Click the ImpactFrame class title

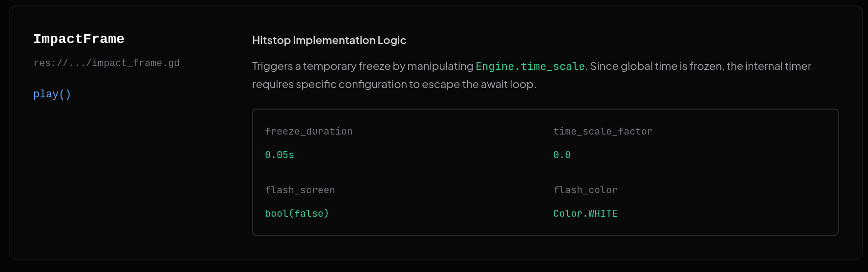[79, 39]
